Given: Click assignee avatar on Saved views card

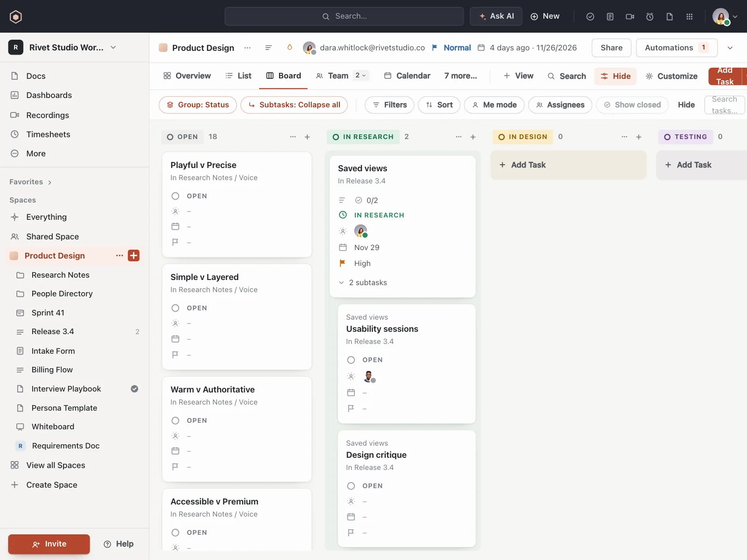Looking at the screenshot, I should pyautogui.click(x=360, y=231).
